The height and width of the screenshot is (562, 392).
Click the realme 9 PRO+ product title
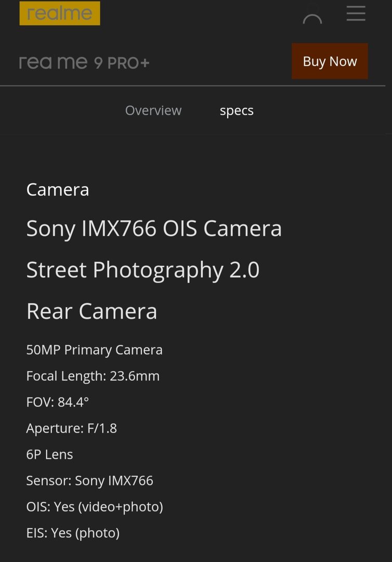(84, 63)
